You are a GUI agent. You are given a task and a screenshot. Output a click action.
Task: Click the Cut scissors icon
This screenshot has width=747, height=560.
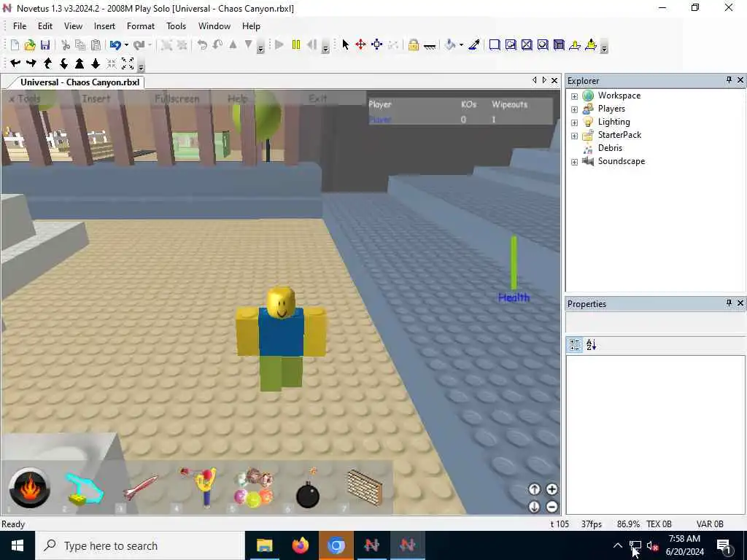[66, 44]
